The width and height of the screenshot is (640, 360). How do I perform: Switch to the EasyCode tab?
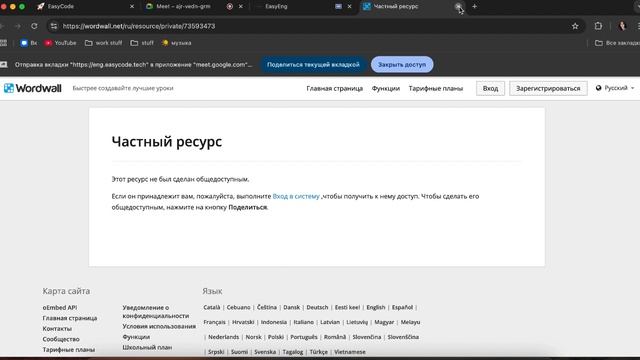(85, 7)
